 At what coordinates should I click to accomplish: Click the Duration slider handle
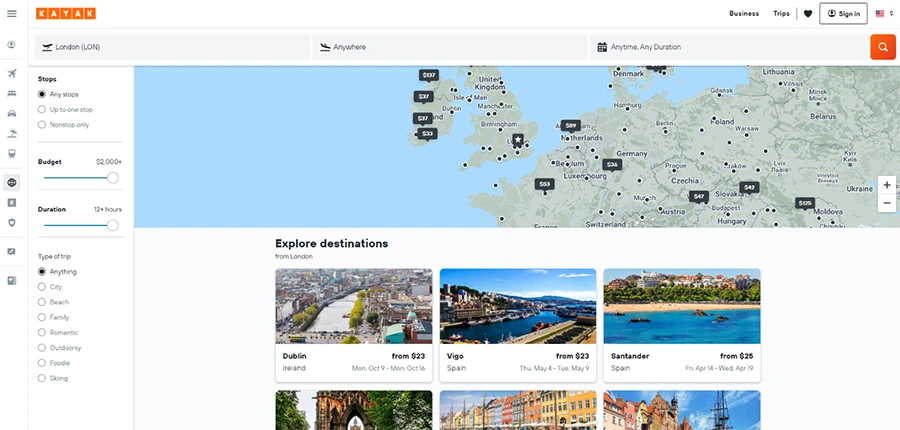pyautogui.click(x=112, y=225)
